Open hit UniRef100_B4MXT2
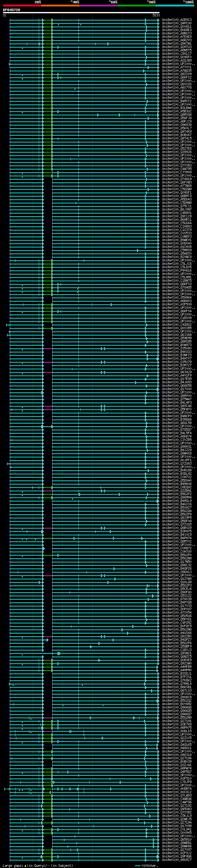This screenshot has height=868, width=197. [x=177, y=101]
